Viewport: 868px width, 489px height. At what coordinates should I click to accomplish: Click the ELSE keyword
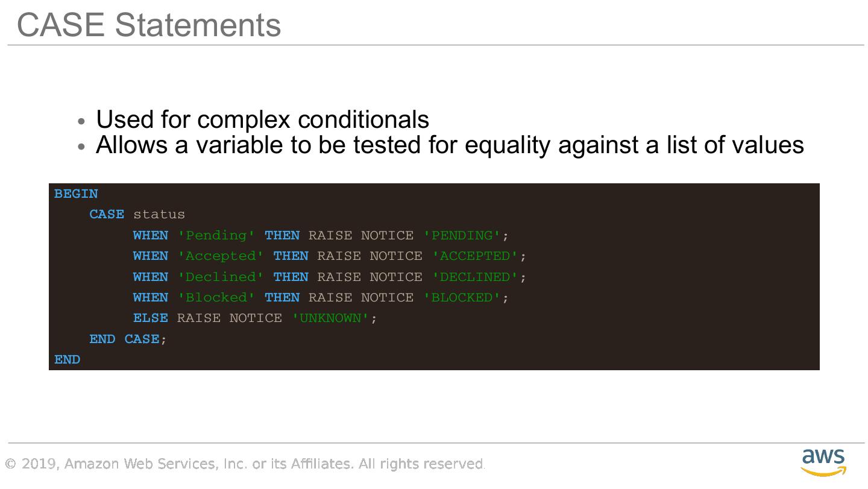[x=150, y=318]
